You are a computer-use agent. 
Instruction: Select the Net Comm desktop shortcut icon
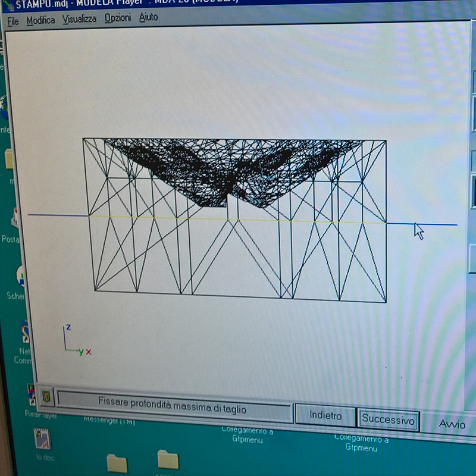[26, 331]
